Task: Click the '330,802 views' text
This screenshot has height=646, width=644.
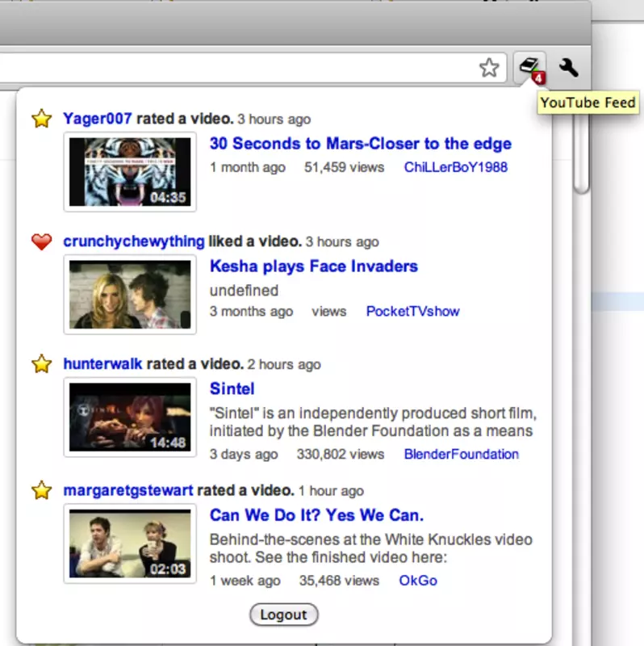Action: coord(340,454)
